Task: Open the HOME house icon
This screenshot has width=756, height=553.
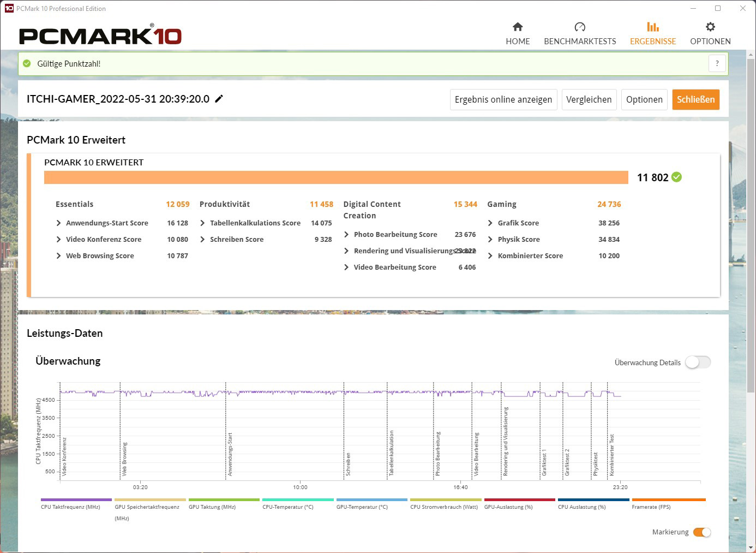Action: (518, 27)
